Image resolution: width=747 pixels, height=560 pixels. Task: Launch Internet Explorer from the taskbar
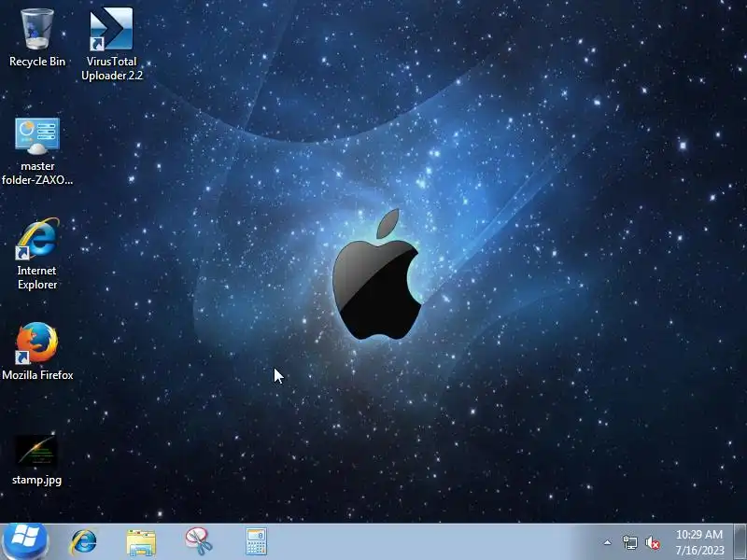click(x=83, y=542)
